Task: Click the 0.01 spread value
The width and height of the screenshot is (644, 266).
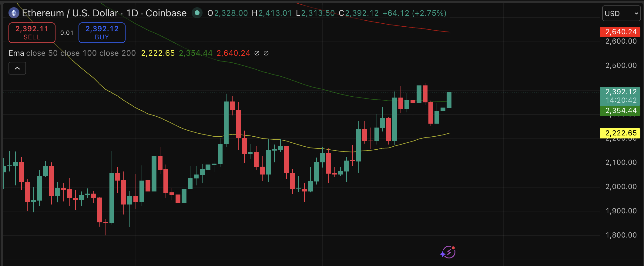Action: click(67, 33)
